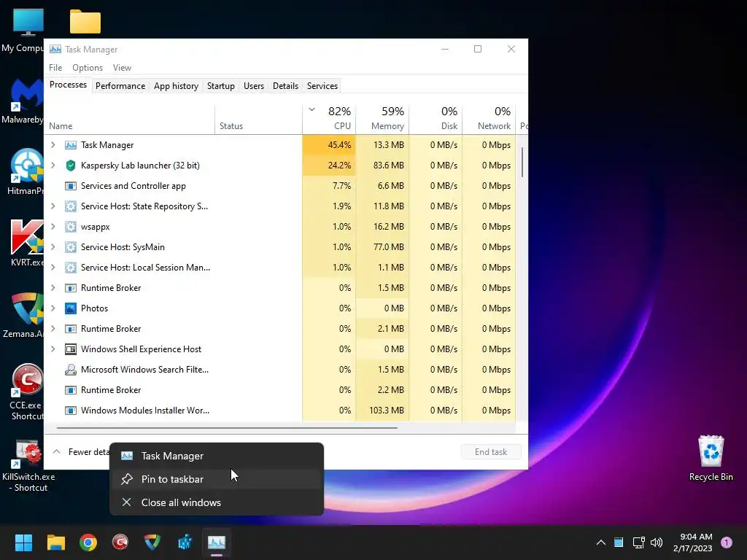Open the Zemana shield taskbar icon
747x560 pixels.
coord(152,542)
